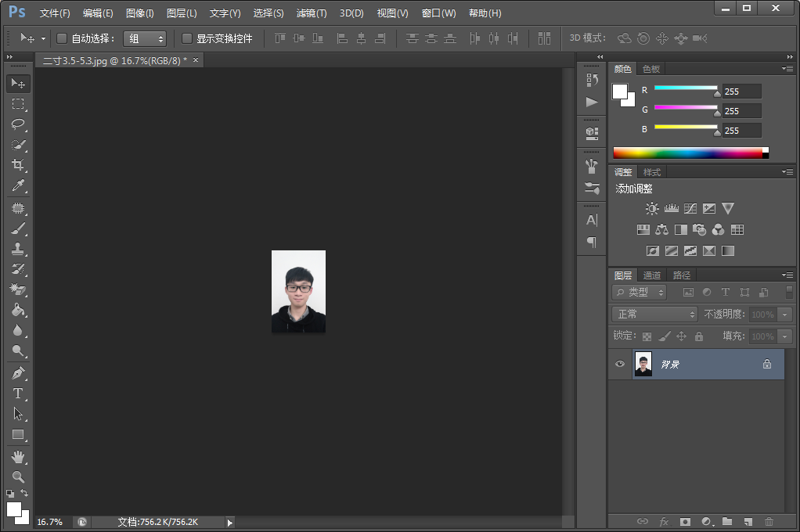This screenshot has height=532, width=800.
Task: Add a Curves adjustment
Action: tap(690, 208)
